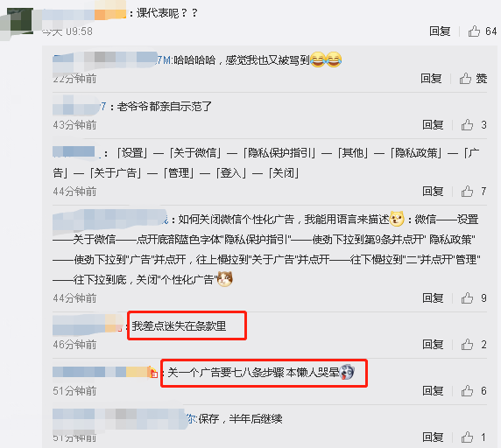
Task: Reply to the 老爷爷都亲自示范了 comment
Action: point(433,125)
